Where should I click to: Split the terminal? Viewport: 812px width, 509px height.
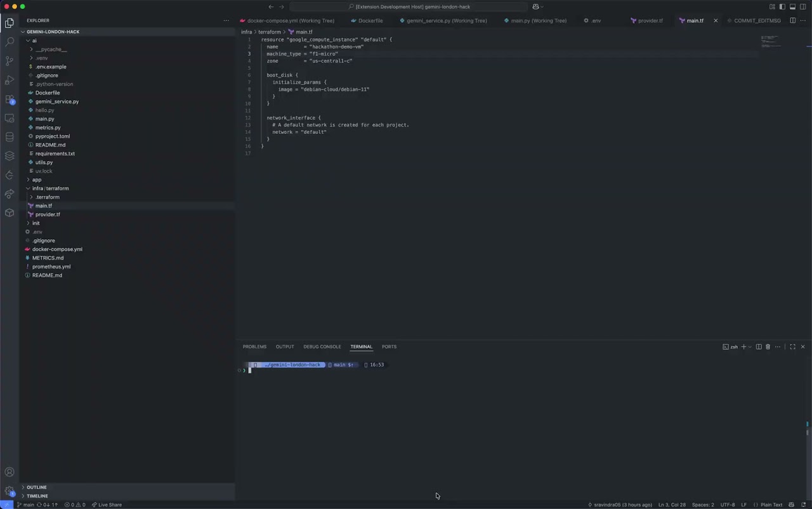pyautogui.click(x=759, y=347)
